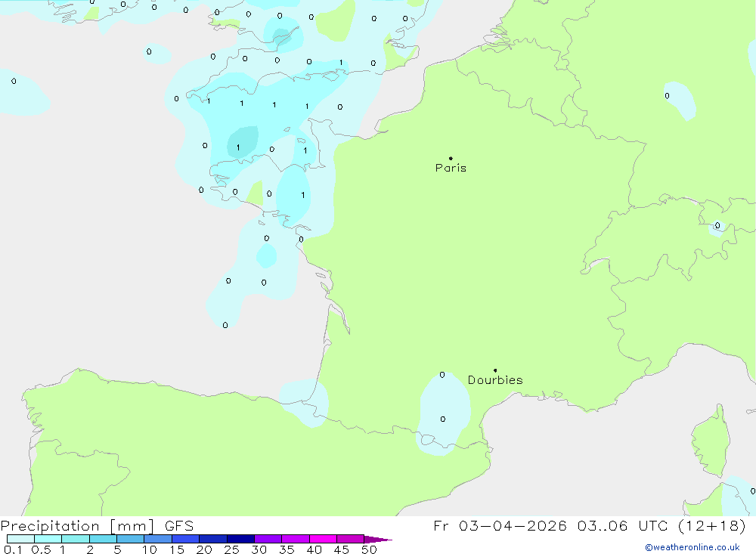Screen dimensions: 756x554
Task: Select the black dot marker above Paris
Action: click(451, 158)
